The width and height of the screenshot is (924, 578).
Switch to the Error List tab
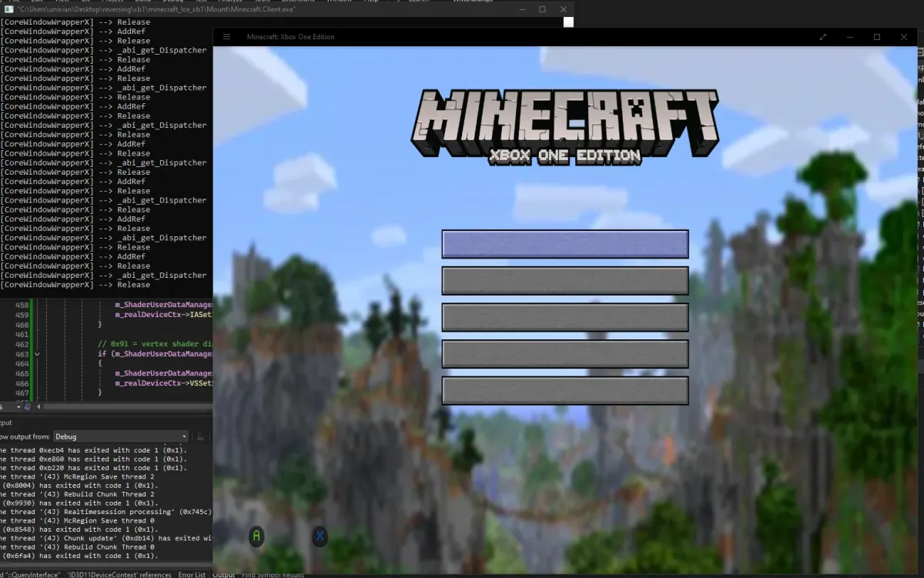[x=192, y=574]
